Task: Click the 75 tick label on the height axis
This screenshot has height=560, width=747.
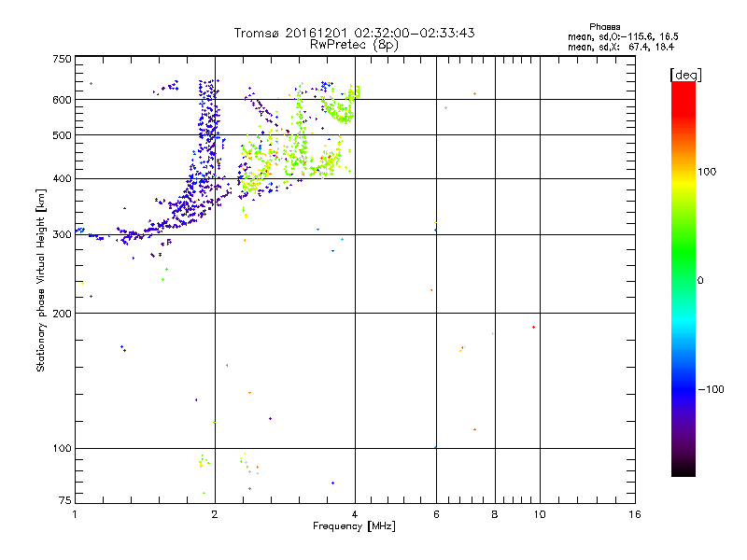Action: 64,503
